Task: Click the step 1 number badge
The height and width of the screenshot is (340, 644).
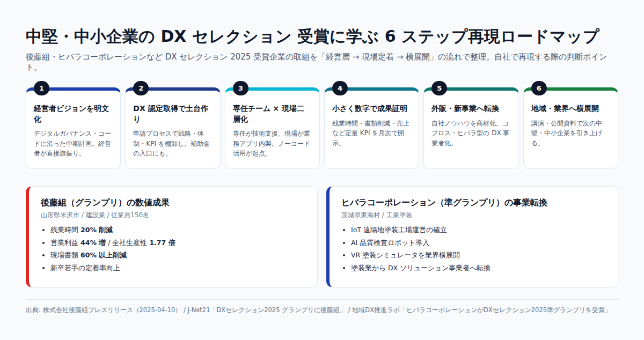Action: [41, 88]
